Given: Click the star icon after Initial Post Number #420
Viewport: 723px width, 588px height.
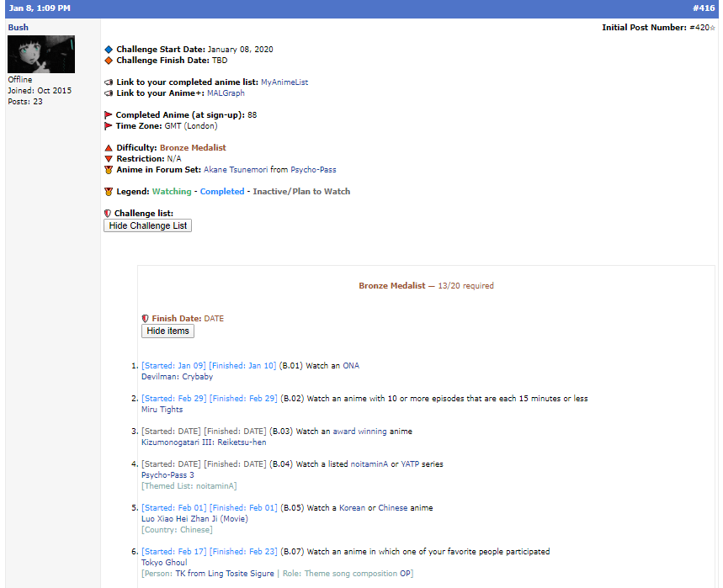Looking at the screenshot, I should 712,28.
